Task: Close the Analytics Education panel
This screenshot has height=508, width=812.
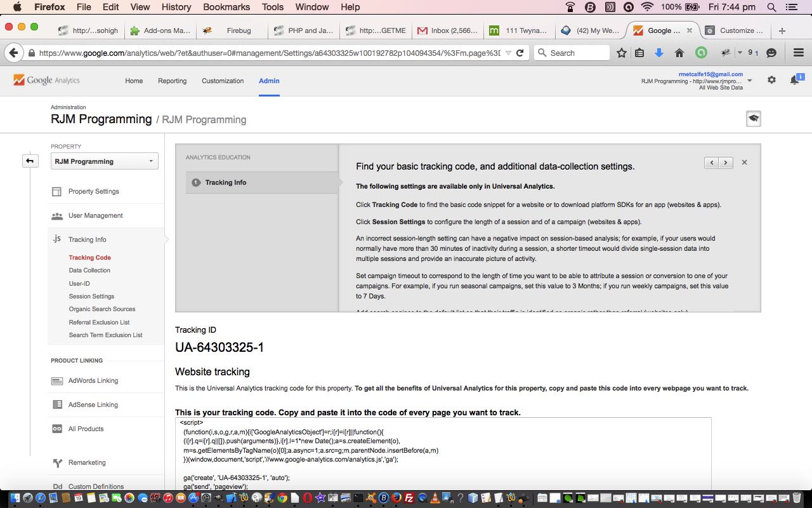Action: click(744, 163)
